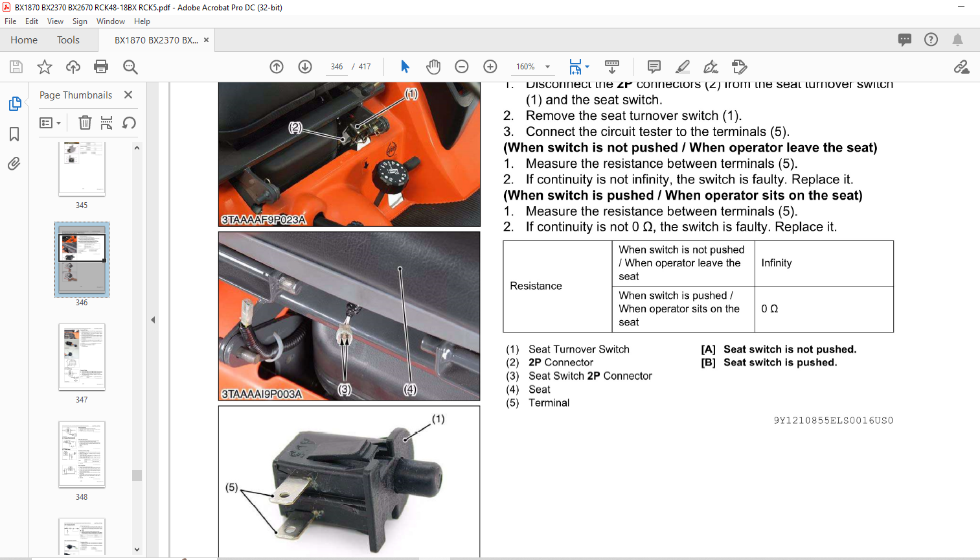Close the BX1870 document tab
The image size is (980, 560).
[206, 40]
